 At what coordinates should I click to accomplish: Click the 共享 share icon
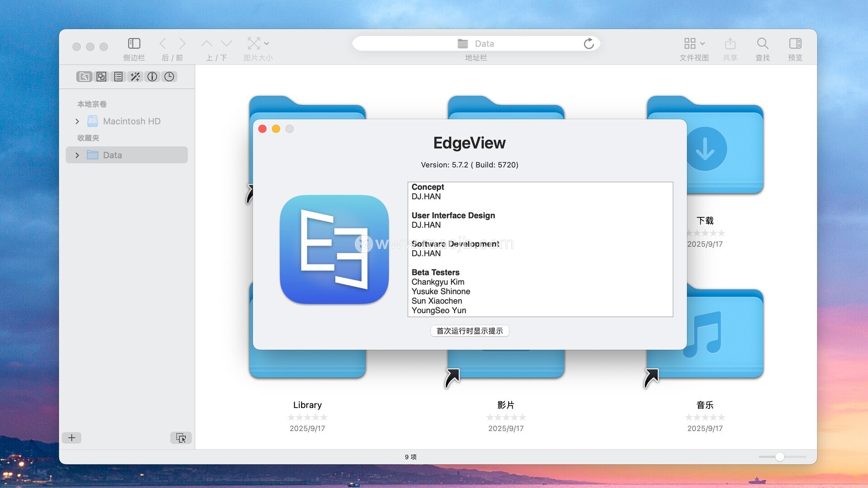click(730, 44)
